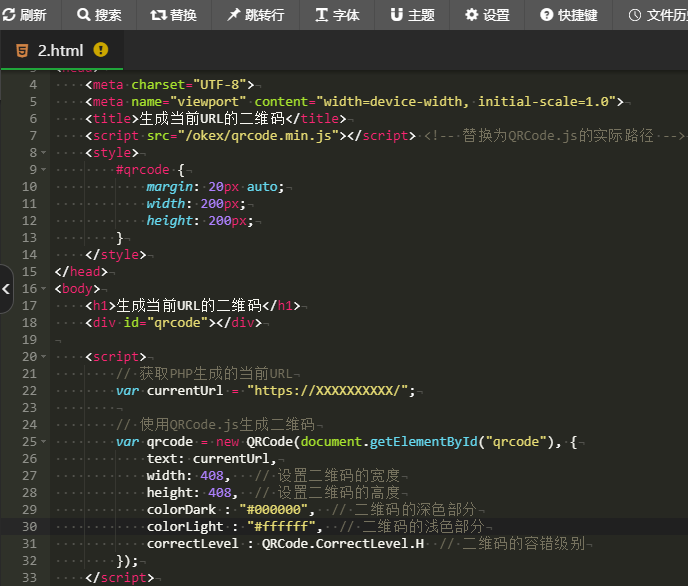Collapse the style block fold at line 8
This screenshot has width=688, height=586.
point(43,153)
